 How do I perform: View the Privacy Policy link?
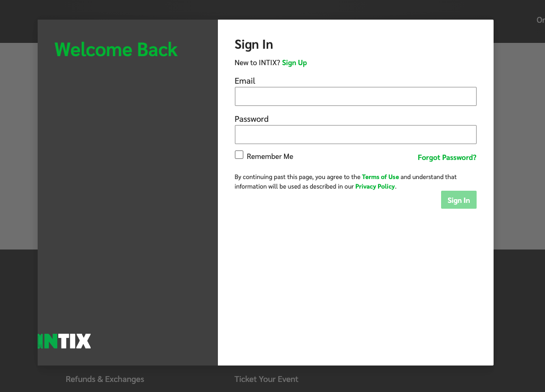point(375,186)
